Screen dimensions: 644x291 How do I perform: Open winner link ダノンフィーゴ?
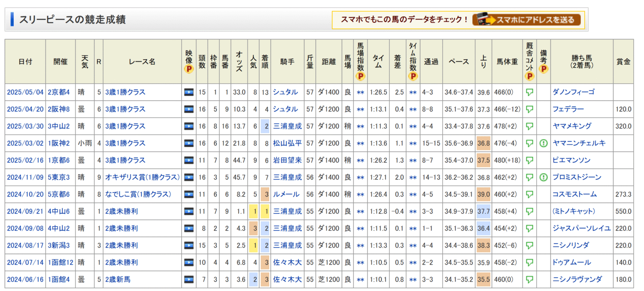pyautogui.click(x=574, y=92)
